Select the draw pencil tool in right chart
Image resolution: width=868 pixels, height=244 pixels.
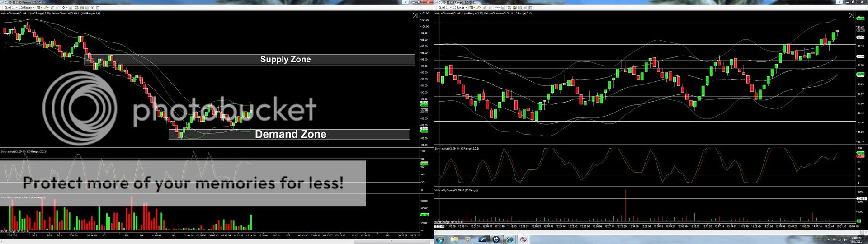click(478, 8)
